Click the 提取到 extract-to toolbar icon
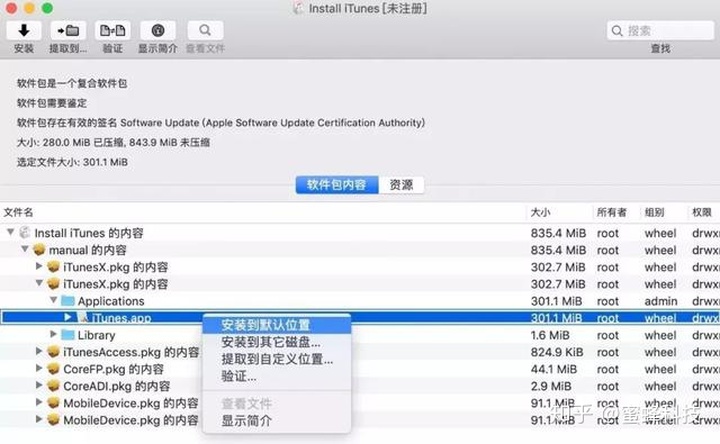720x444 pixels. (68, 31)
